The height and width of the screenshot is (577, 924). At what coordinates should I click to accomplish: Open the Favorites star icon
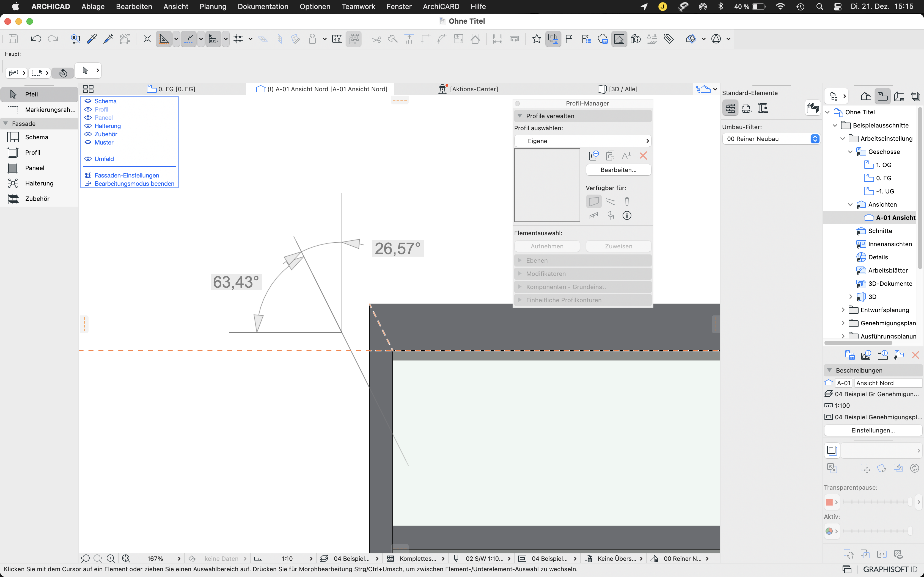tap(537, 39)
